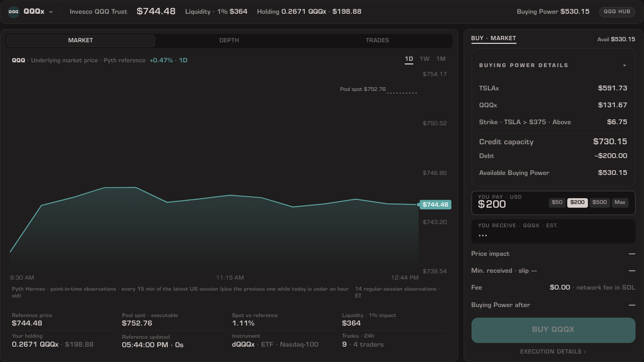Click the header Holding 0.2671 QQQx text
The image size is (644, 362).
(309, 12)
